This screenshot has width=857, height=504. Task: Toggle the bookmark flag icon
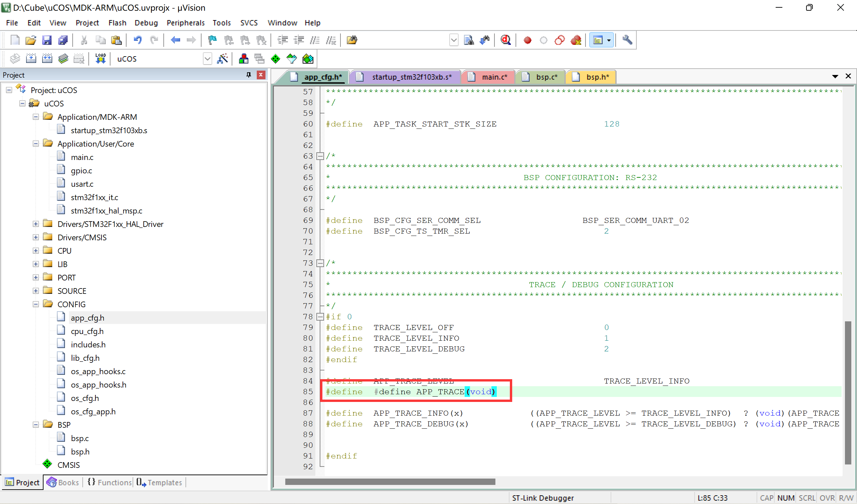[212, 40]
